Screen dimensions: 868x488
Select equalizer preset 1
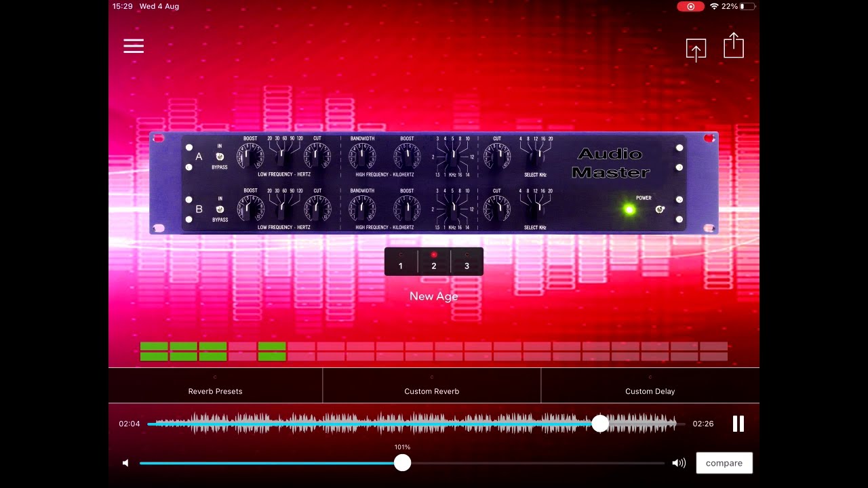pos(401,262)
